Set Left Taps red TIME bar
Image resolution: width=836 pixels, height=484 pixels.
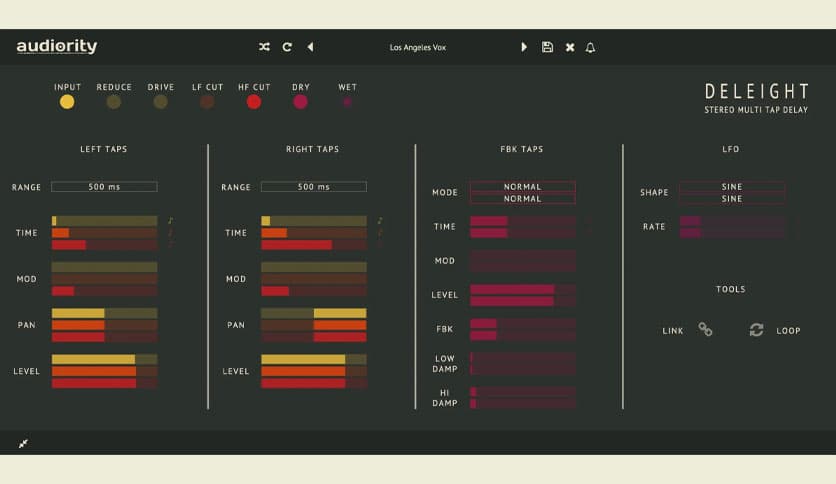point(104,245)
